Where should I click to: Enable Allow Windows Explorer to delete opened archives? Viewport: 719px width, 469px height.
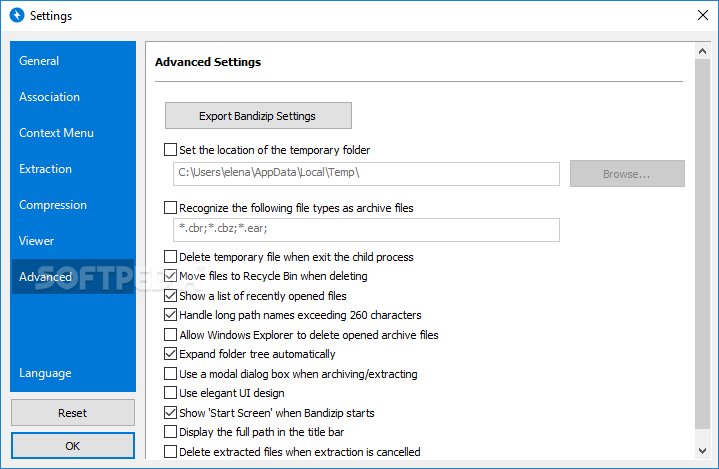pos(171,335)
